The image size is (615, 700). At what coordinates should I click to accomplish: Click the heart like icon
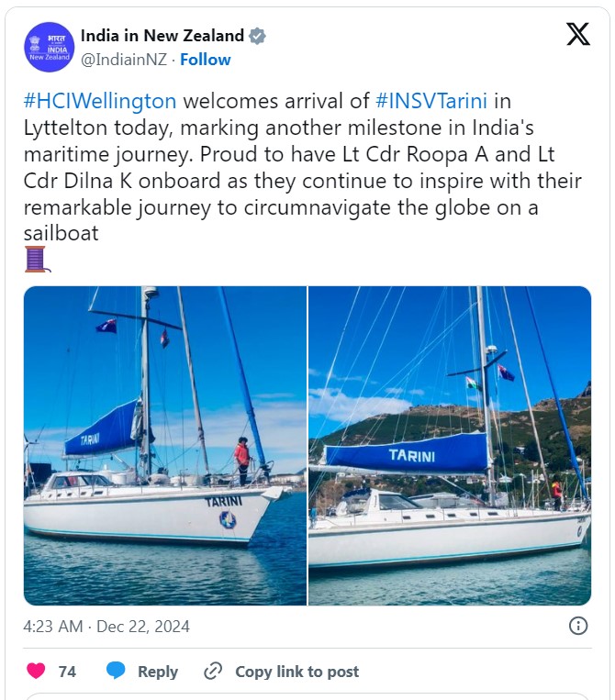pyautogui.click(x=36, y=671)
